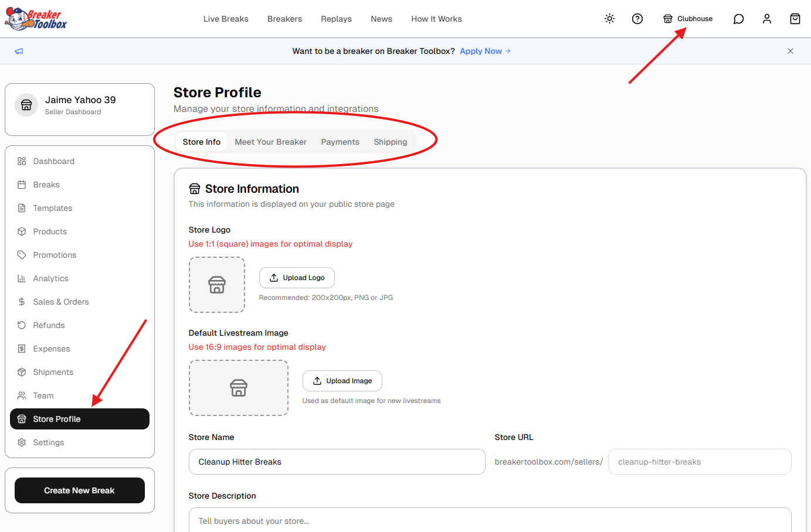Screen dimensions: 811x532
Task: Click the livestream image placeholder thumbnail
Action: click(x=239, y=388)
